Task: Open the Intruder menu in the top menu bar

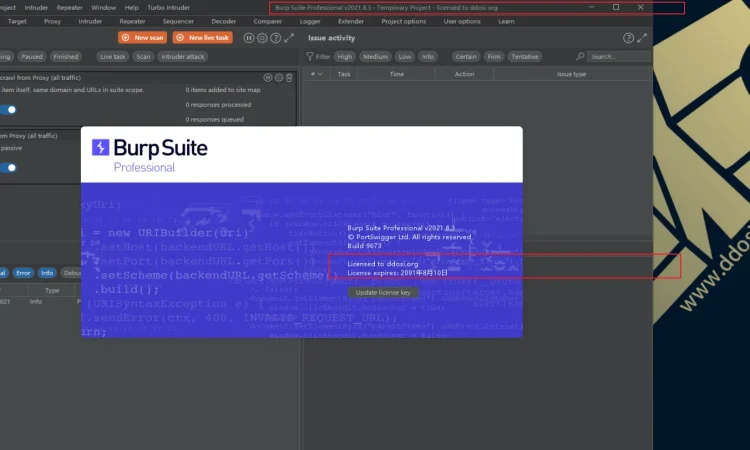Action: click(36, 8)
